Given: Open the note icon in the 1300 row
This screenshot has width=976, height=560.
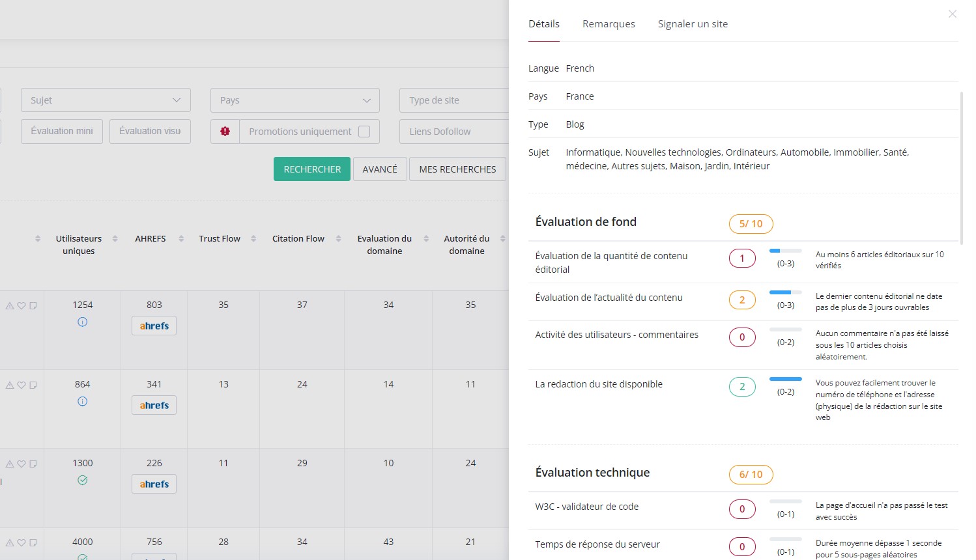Looking at the screenshot, I should (x=33, y=464).
